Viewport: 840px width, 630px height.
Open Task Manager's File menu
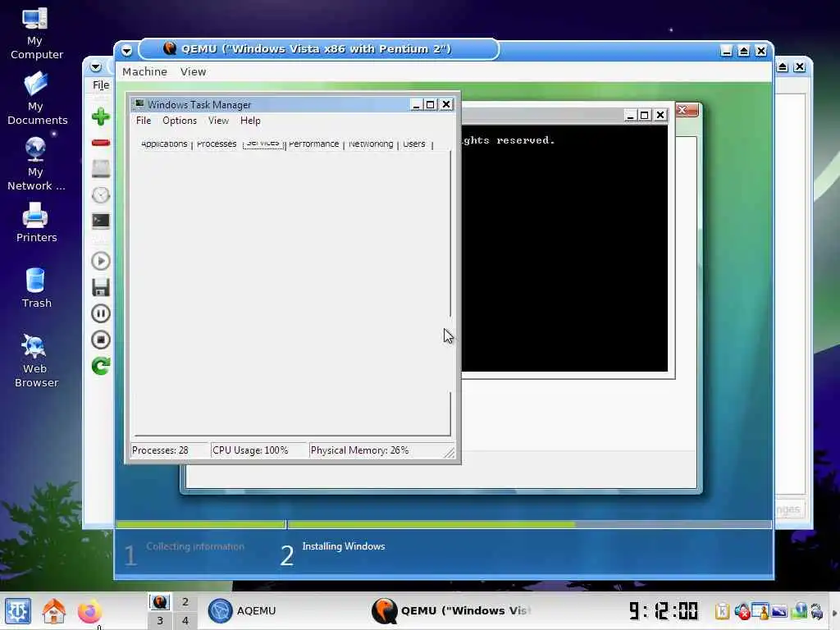tap(143, 121)
